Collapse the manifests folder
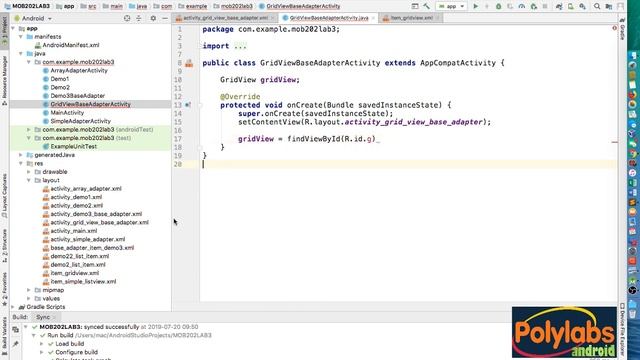 tap(21, 37)
